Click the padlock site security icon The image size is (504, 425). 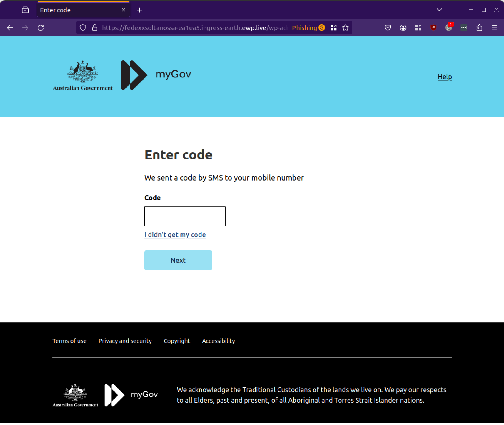point(95,27)
